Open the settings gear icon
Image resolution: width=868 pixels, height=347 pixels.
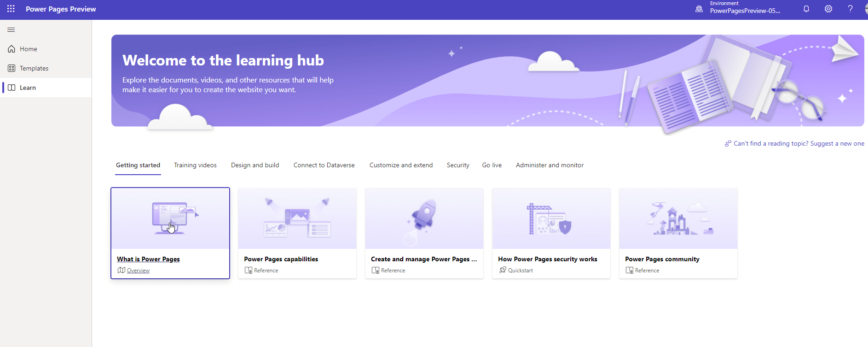click(828, 9)
